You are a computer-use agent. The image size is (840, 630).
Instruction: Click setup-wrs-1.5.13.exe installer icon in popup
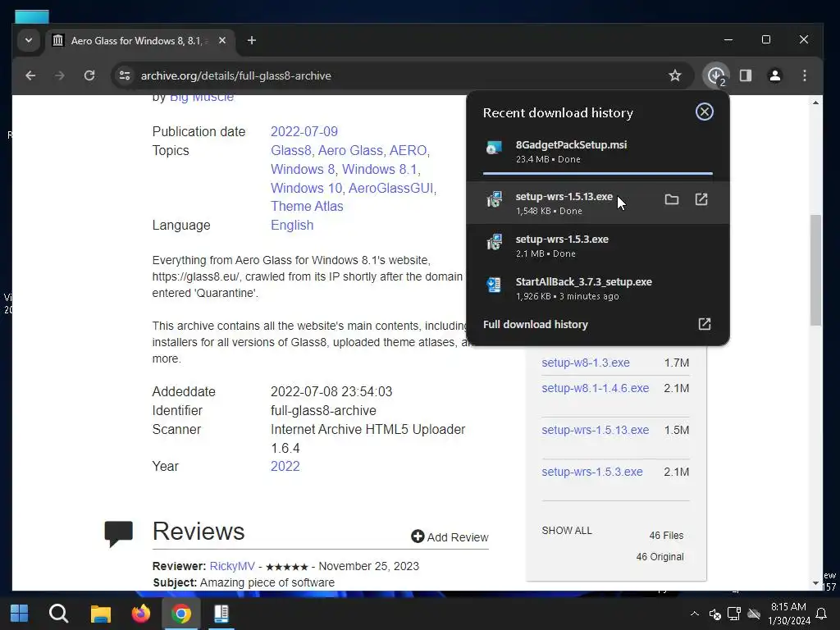pyautogui.click(x=494, y=199)
